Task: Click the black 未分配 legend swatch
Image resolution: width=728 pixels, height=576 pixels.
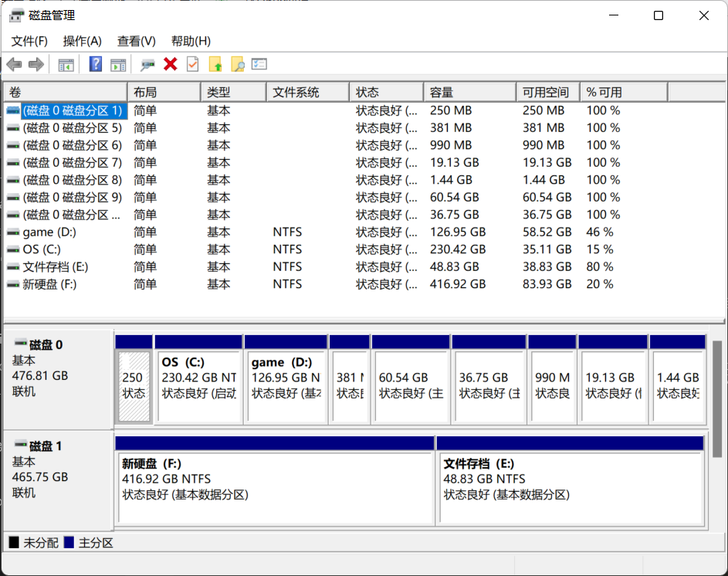Action: (x=14, y=543)
